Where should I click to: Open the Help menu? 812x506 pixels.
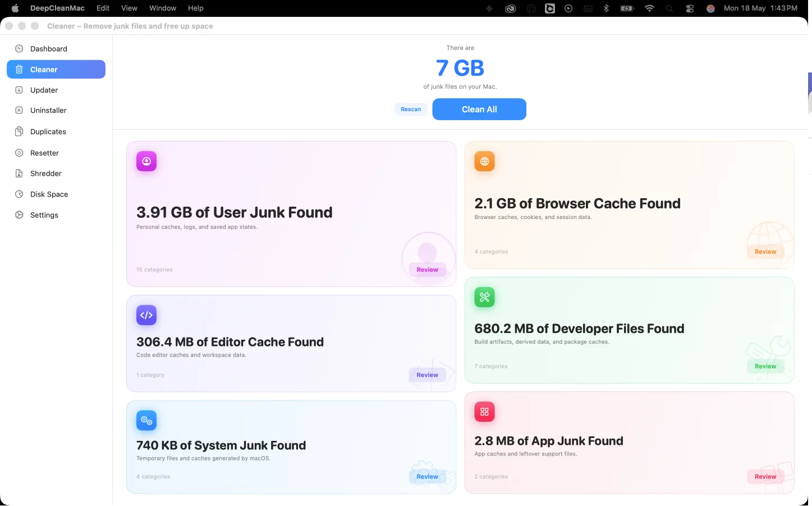[x=196, y=8]
